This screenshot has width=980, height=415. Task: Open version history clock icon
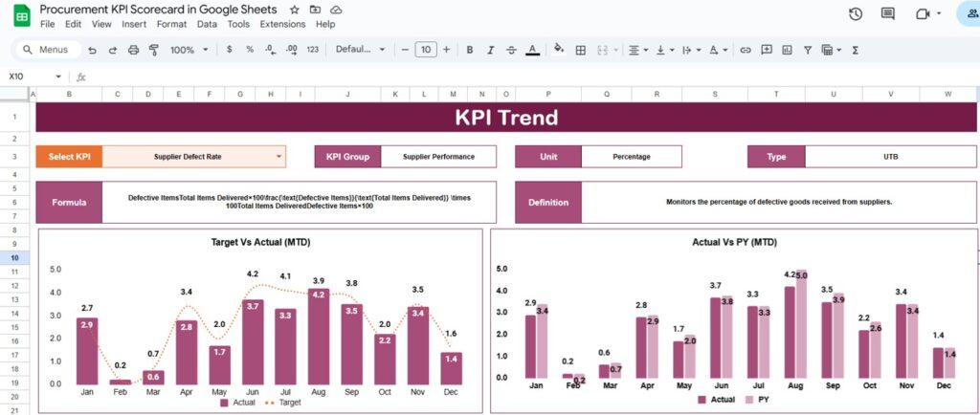[x=856, y=14]
